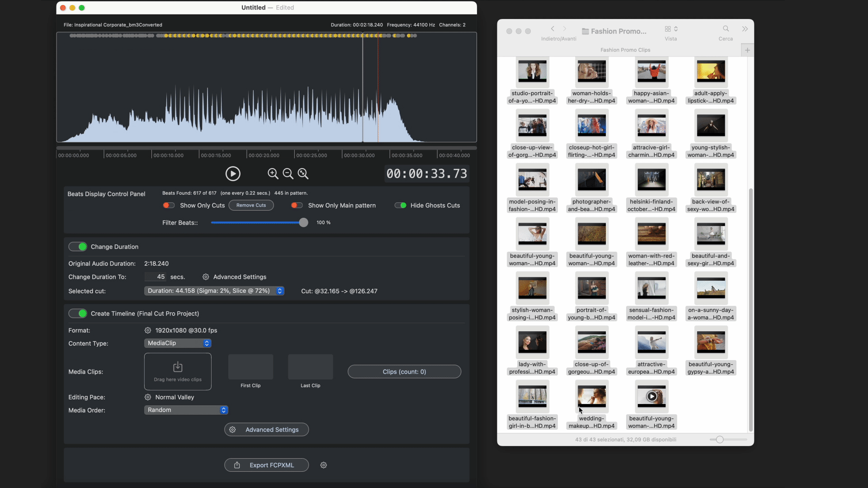Zoom in on the waveform
868x488 pixels.
click(x=273, y=174)
